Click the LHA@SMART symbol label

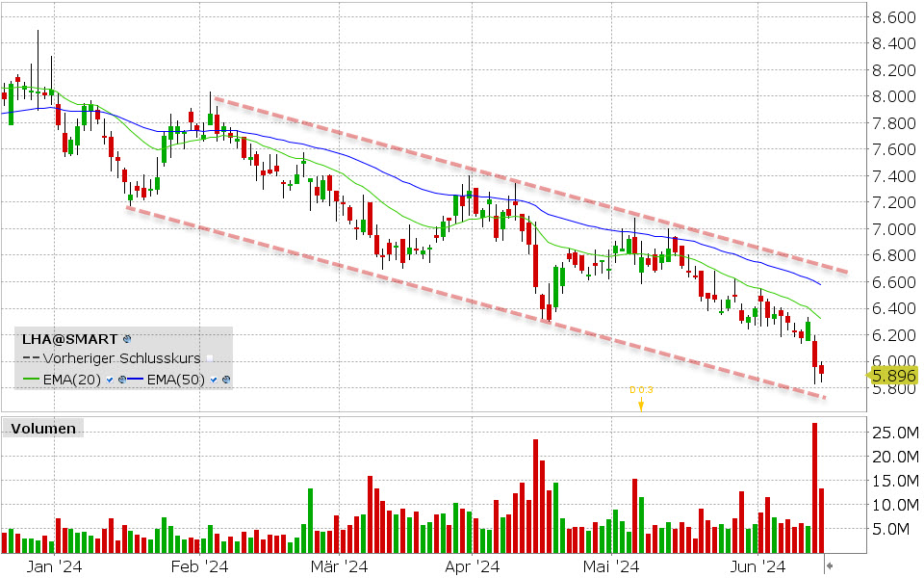coord(69,339)
